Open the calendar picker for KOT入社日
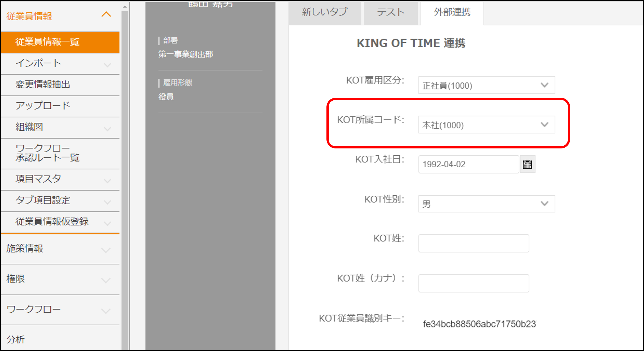Screen dimensions: 644x351 (527, 164)
